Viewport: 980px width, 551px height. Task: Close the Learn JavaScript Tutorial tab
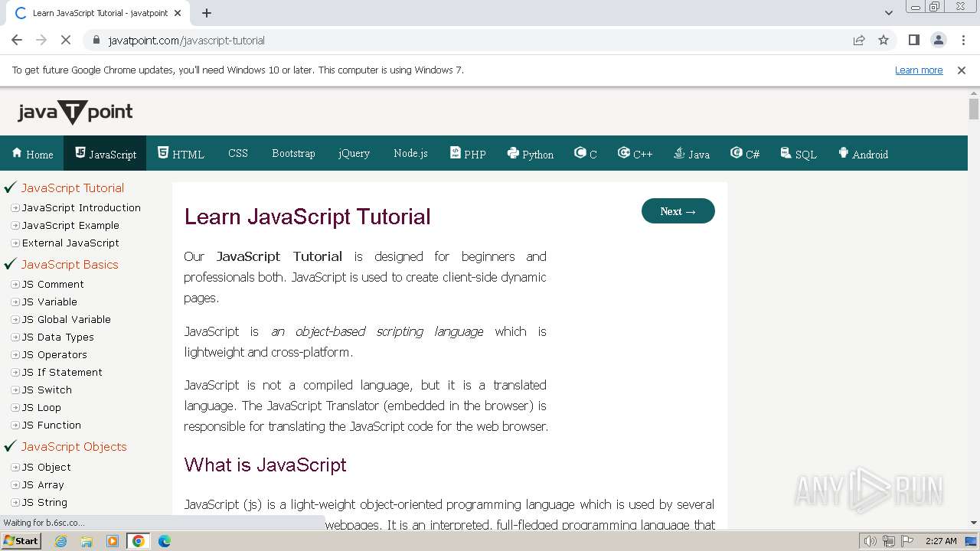tap(178, 13)
